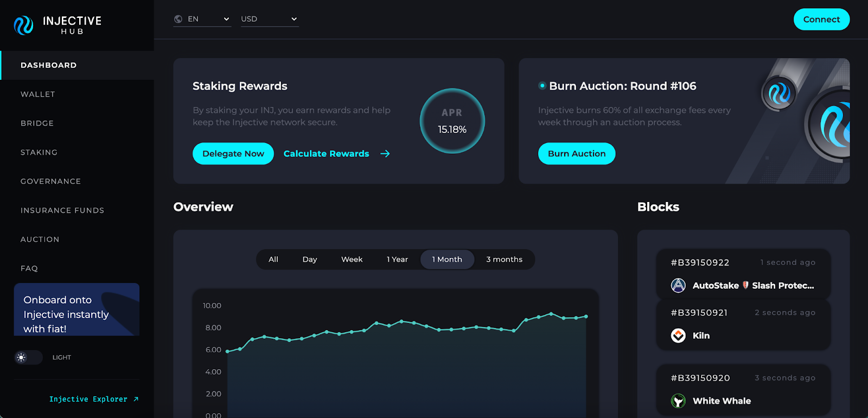Click the 1 second ago timestamp
Viewport: 868px width, 418px height.
click(x=788, y=262)
